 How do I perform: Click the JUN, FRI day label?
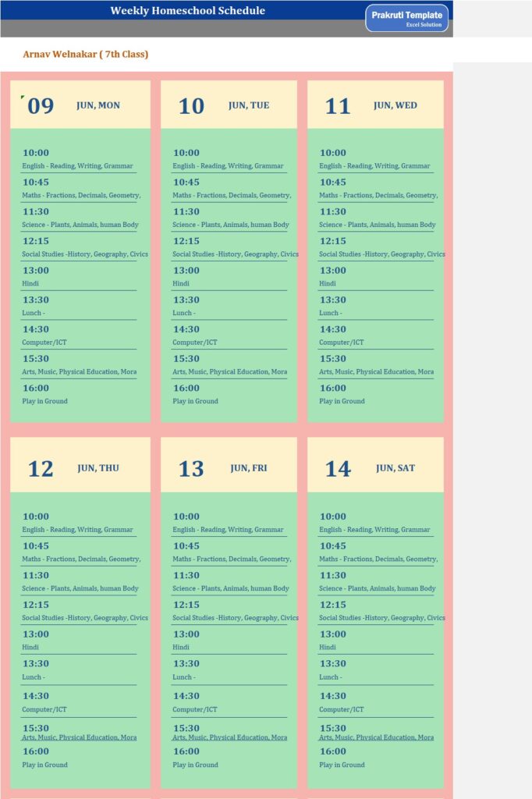[250, 468]
